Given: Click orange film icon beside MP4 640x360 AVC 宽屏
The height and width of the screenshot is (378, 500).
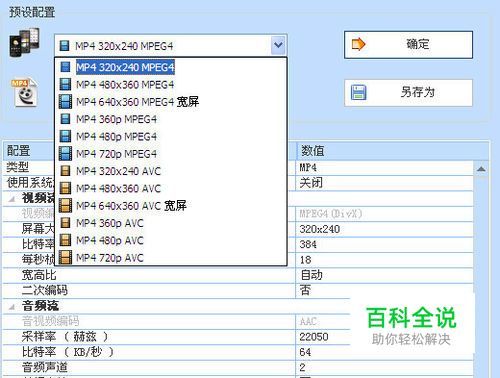Looking at the screenshot, I should 65,206.
